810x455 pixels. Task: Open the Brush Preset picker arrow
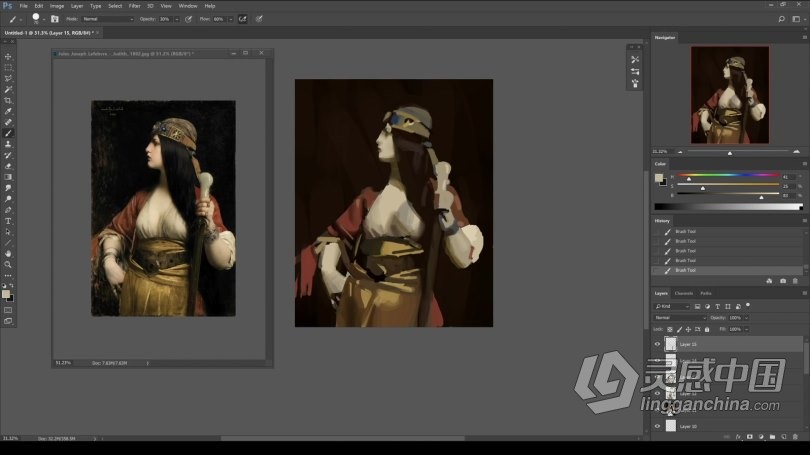[44, 20]
